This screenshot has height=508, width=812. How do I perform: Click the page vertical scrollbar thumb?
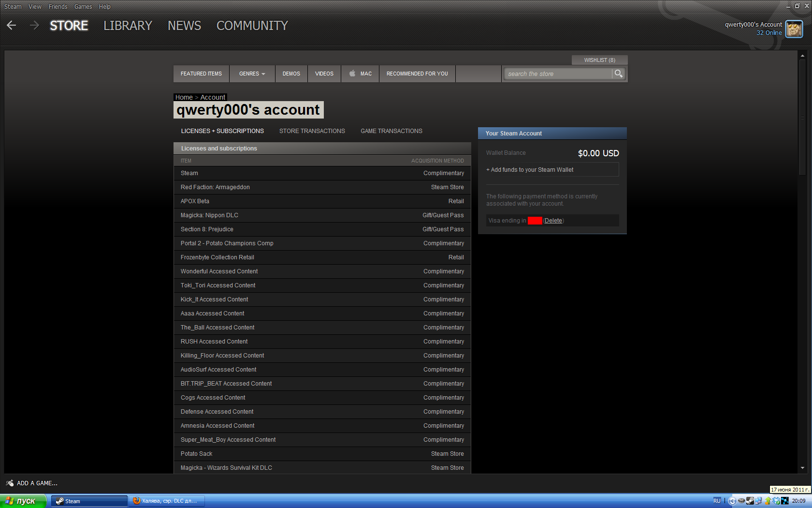(802, 117)
